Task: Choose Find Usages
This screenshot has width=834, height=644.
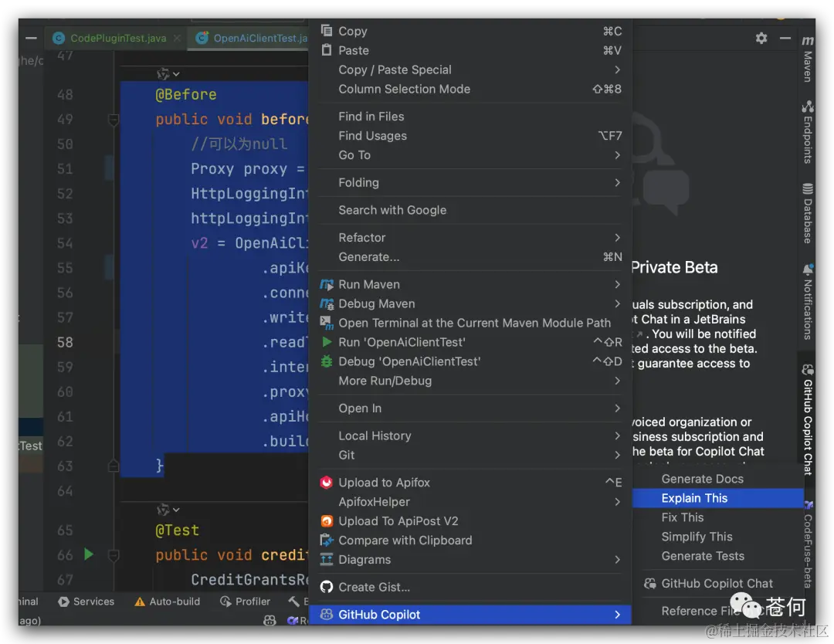Action: coord(470,136)
